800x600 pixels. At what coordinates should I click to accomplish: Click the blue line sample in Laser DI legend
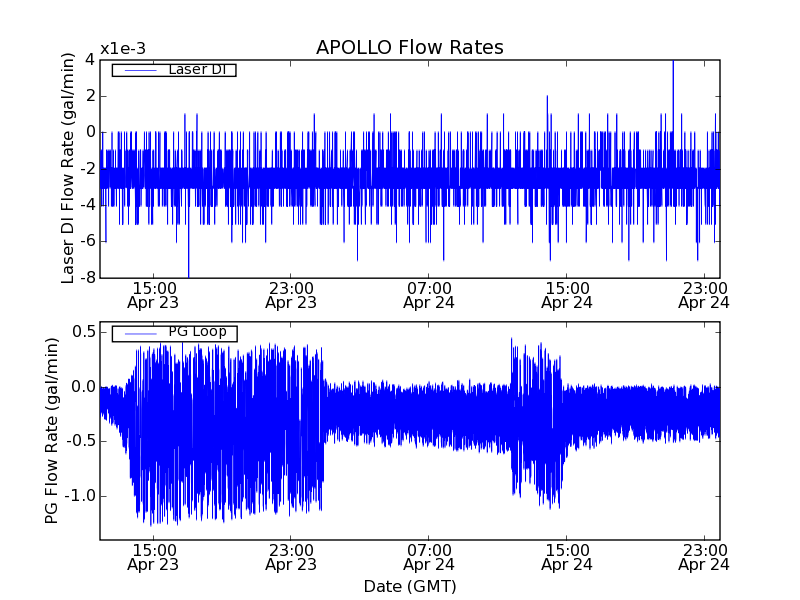pos(137,70)
